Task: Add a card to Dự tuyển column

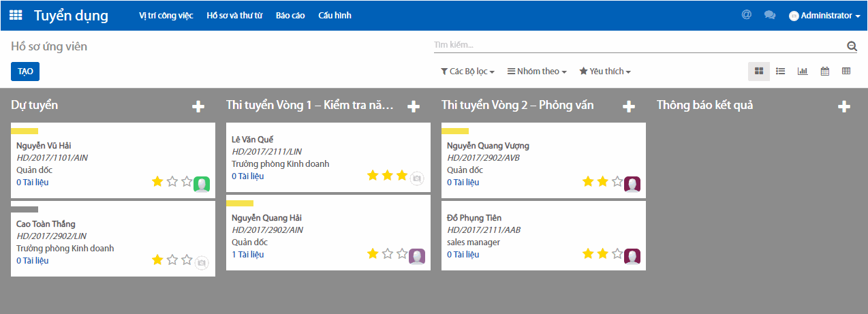Action: [x=198, y=106]
